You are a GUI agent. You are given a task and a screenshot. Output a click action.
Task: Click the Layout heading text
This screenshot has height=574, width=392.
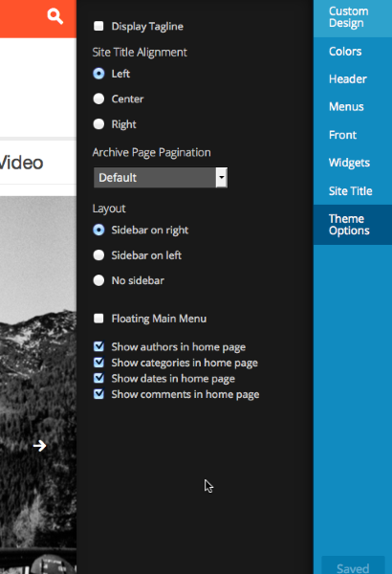[109, 209]
